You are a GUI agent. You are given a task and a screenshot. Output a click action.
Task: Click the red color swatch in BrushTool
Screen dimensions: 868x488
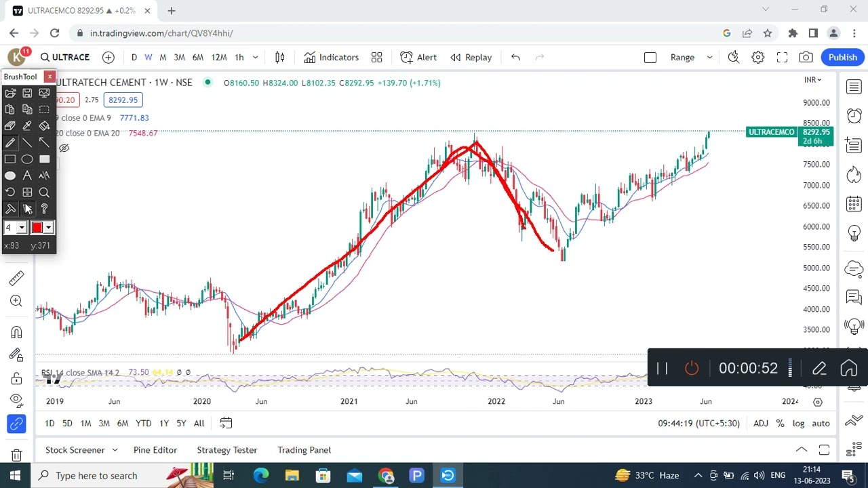37,228
